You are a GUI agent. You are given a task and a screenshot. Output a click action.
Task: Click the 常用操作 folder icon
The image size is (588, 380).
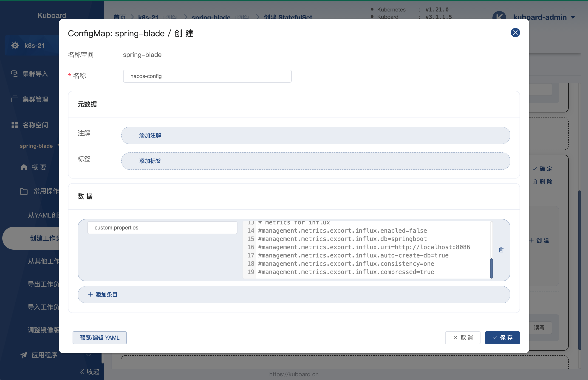pos(24,191)
